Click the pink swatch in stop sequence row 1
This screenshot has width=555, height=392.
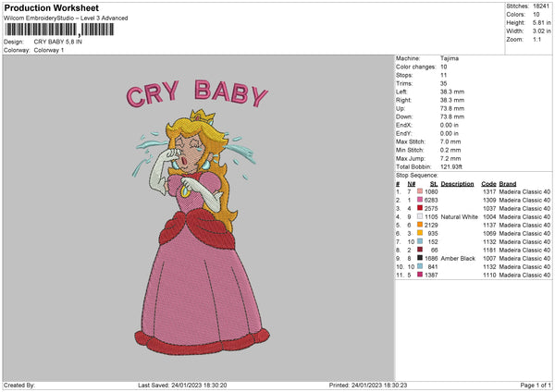pos(420,191)
